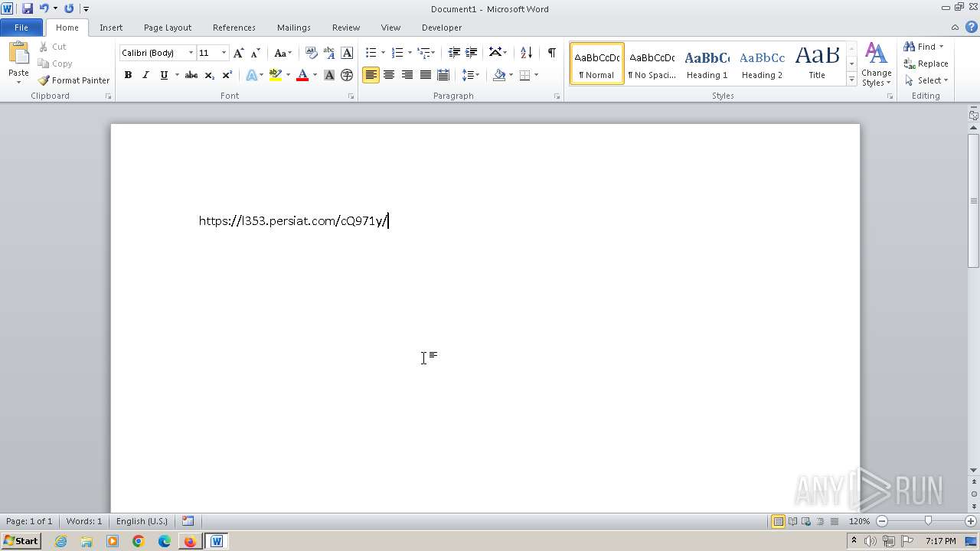Click the Copy button
This screenshot has height=551, width=980.
pos(55,64)
